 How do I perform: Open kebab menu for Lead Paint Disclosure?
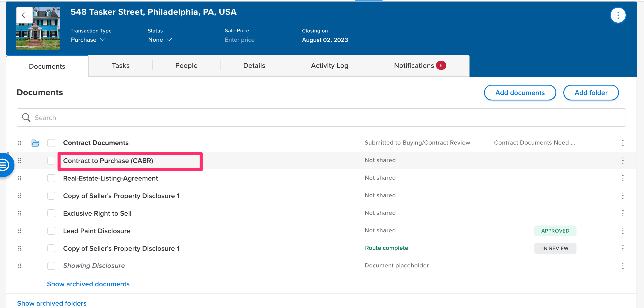(623, 231)
